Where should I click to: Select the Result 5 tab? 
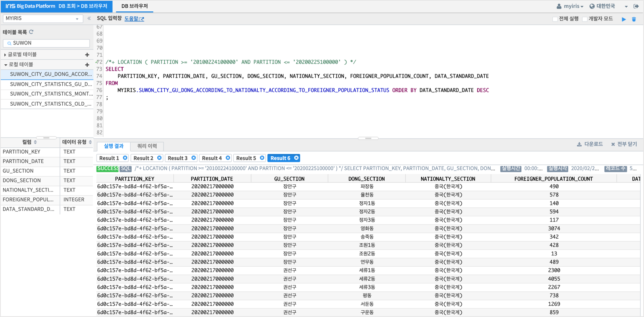click(246, 158)
